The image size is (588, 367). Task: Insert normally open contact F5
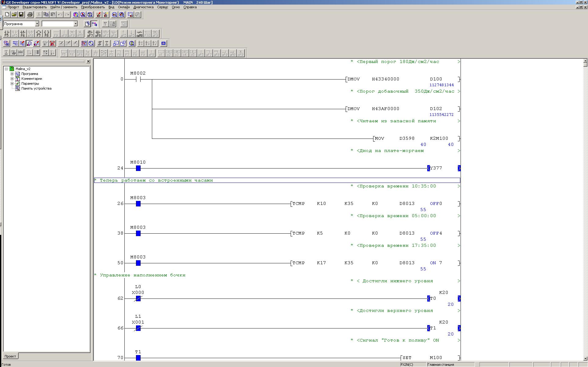click(7, 33)
